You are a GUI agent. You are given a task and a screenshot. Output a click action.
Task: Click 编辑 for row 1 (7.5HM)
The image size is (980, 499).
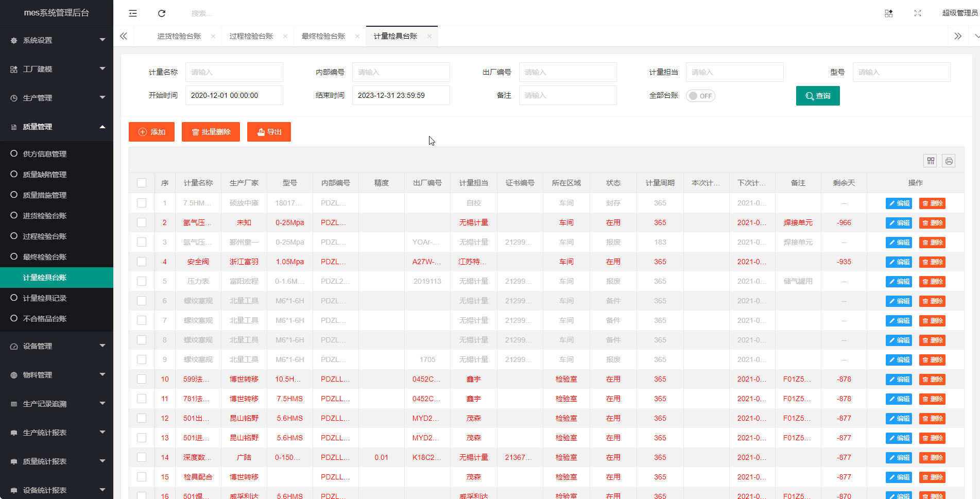[899, 203]
